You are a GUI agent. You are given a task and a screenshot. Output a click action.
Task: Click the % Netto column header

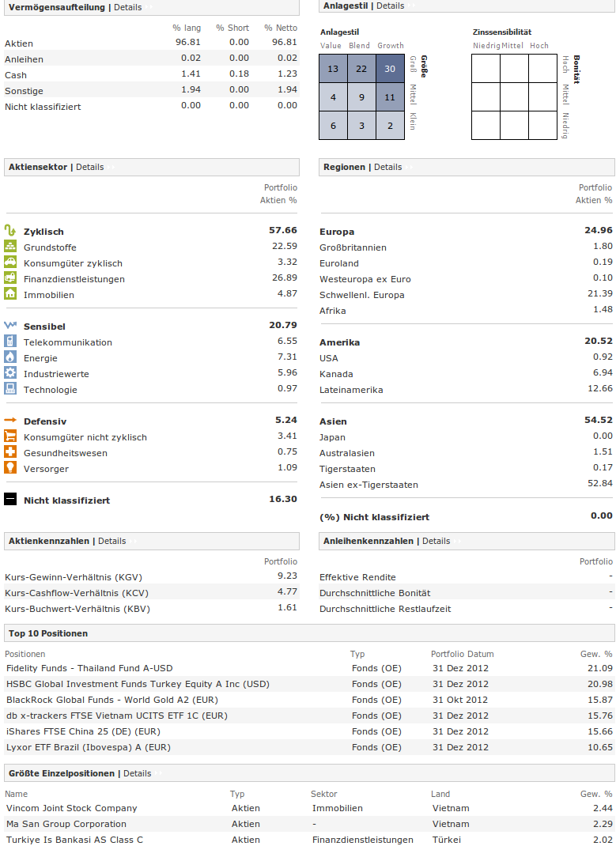tap(281, 28)
